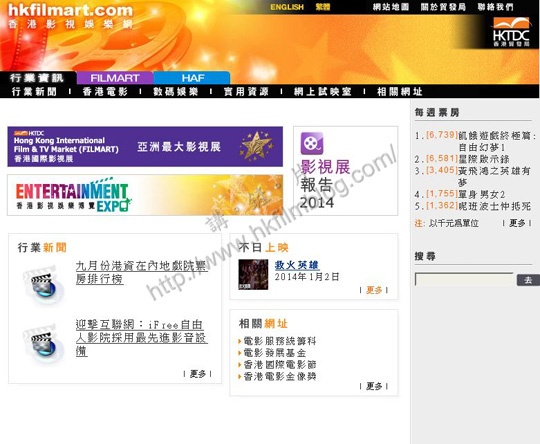The image size is (540, 444).
Task: Open 關於貿發局 link in header
Action: (x=443, y=7)
